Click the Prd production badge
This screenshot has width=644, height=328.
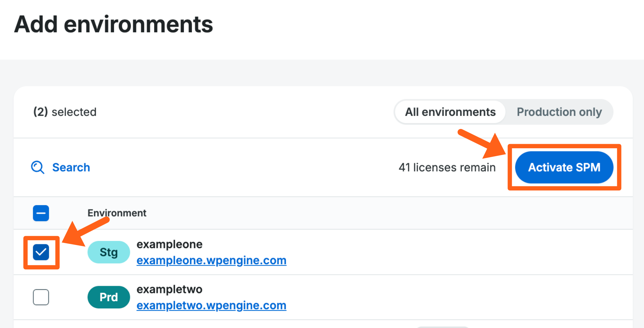point(109,297)
